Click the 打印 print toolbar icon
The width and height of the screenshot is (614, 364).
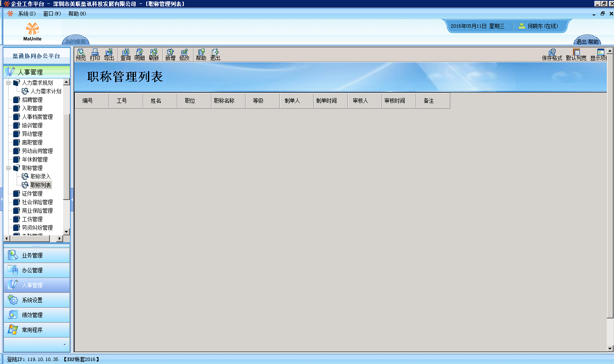point(95,55)
